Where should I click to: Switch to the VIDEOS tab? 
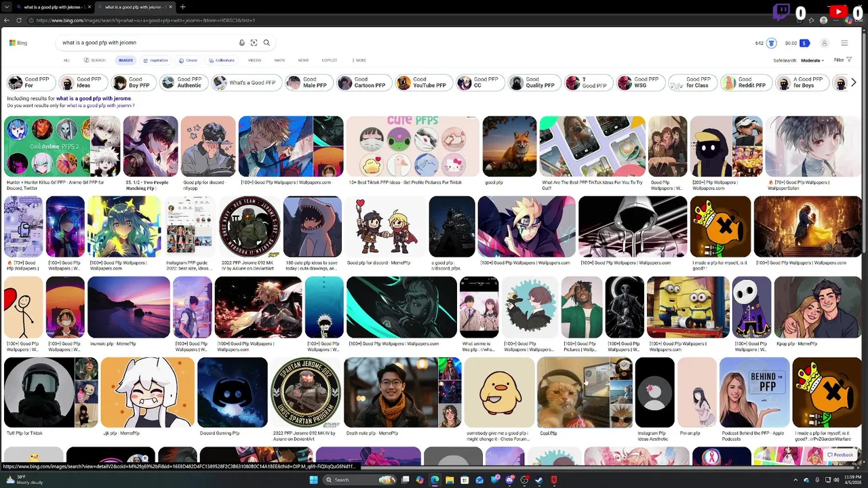click(254, 60)
